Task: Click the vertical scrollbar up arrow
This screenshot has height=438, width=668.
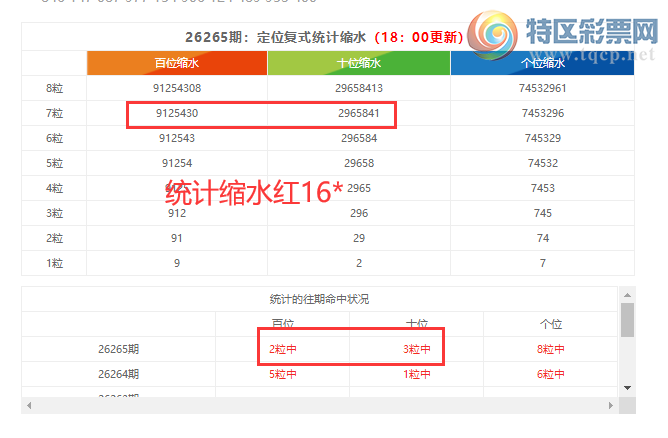Action: pos(627,295)
